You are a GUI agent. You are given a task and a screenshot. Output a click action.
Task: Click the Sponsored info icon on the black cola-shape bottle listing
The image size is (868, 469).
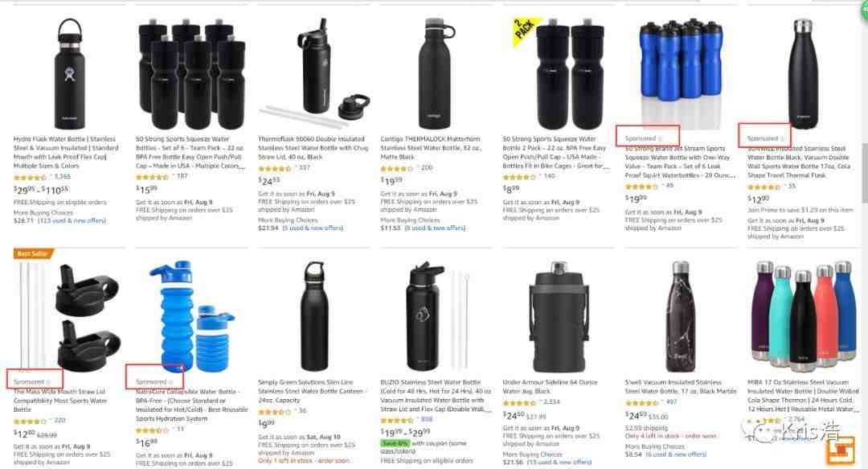tap(782, 138)
